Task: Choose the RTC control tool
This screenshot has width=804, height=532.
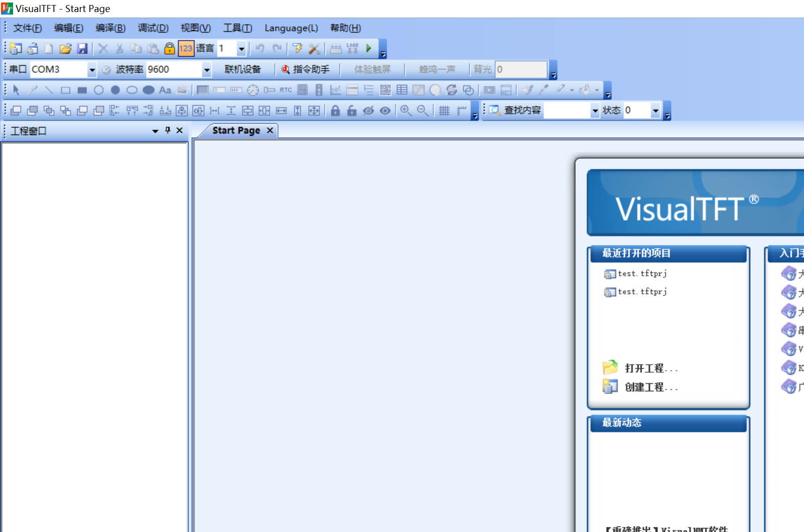Action: (x=286, y=90)
